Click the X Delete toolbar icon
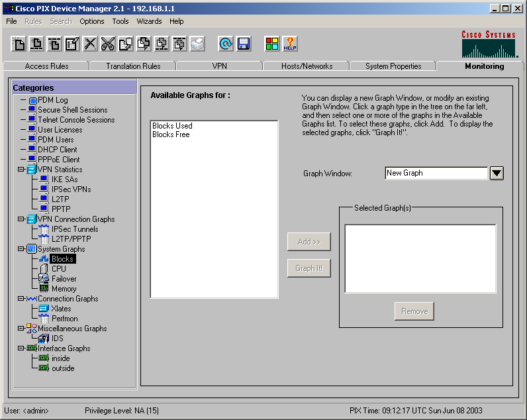This screenshot has width=527, height=420. 90,44
